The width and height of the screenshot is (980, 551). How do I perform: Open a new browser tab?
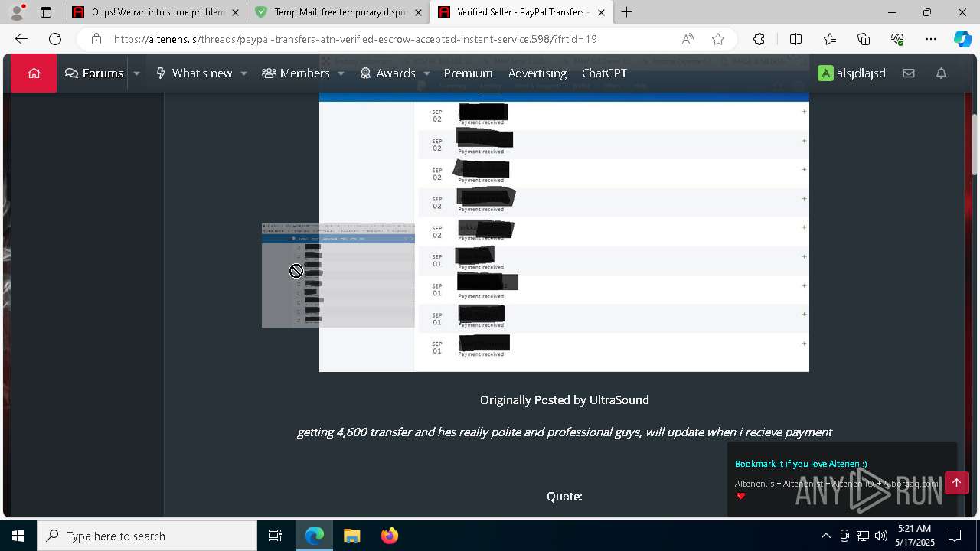[627, 12]
